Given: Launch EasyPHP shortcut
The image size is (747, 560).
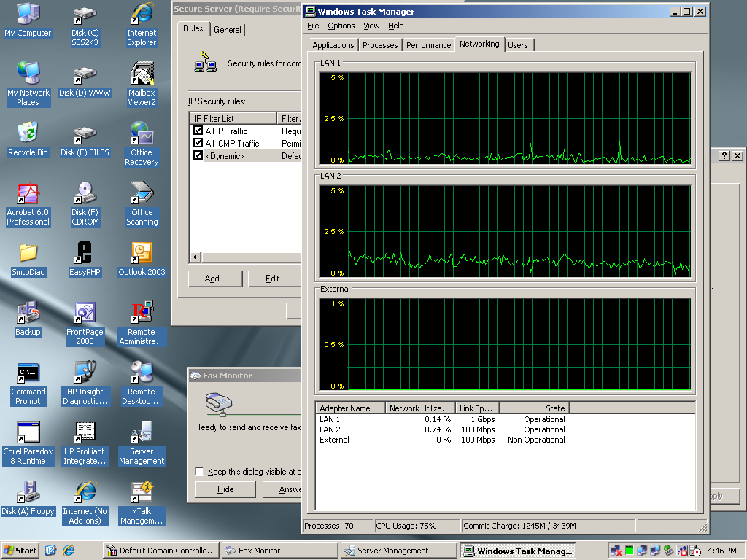Looking at the screenshot, I should click(x=85, y=260).
